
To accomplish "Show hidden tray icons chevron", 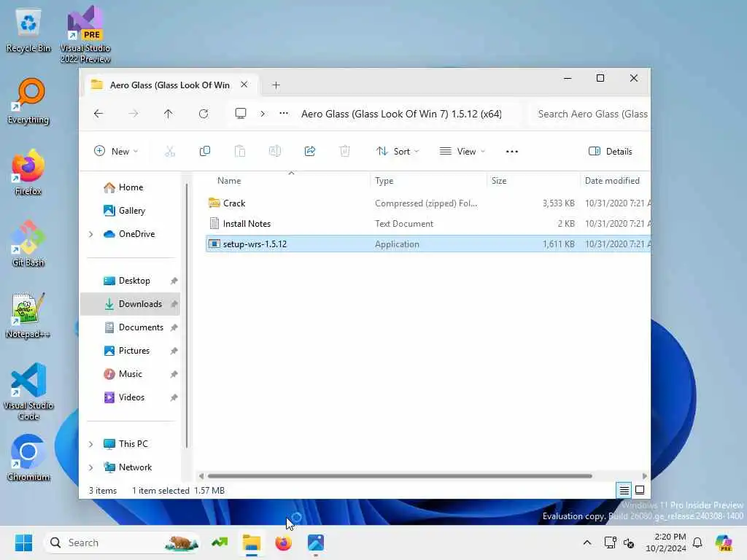I will [x=587, y=542].
